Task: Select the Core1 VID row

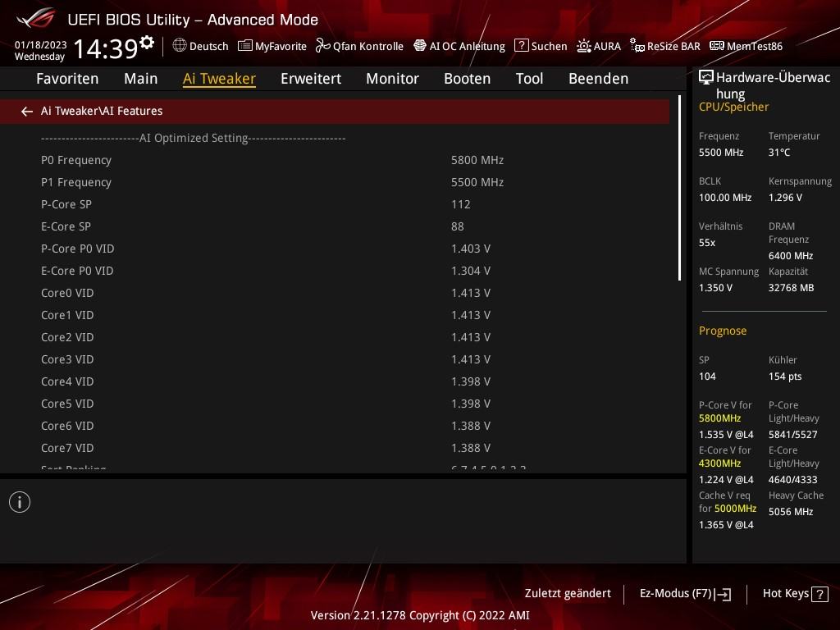Action: point(335,315)
